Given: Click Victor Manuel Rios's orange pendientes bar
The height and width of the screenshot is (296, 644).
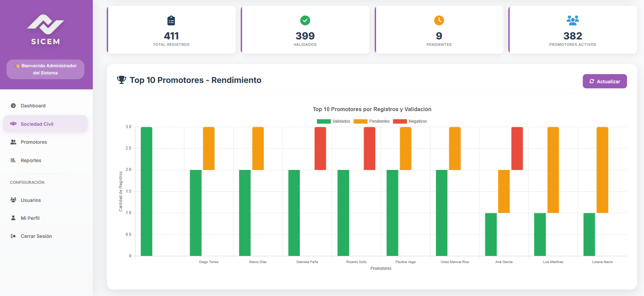Looking at the screenshot, I should click(x=455, y=149).
